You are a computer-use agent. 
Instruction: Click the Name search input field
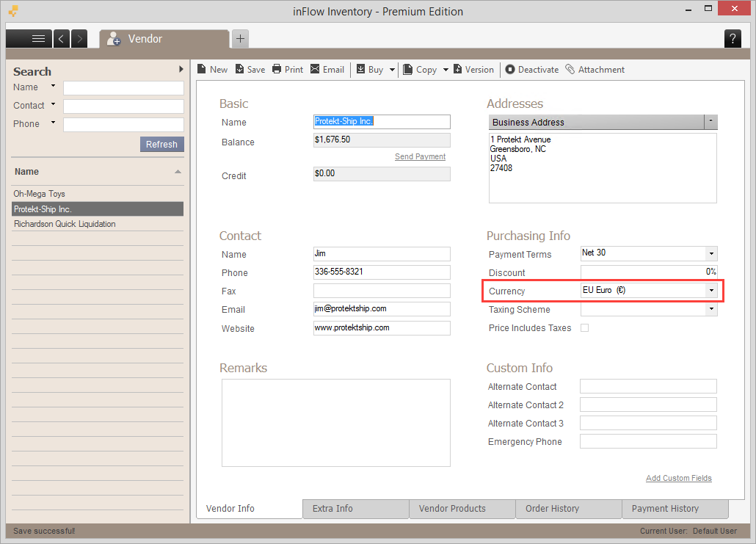tap(123, 88)
